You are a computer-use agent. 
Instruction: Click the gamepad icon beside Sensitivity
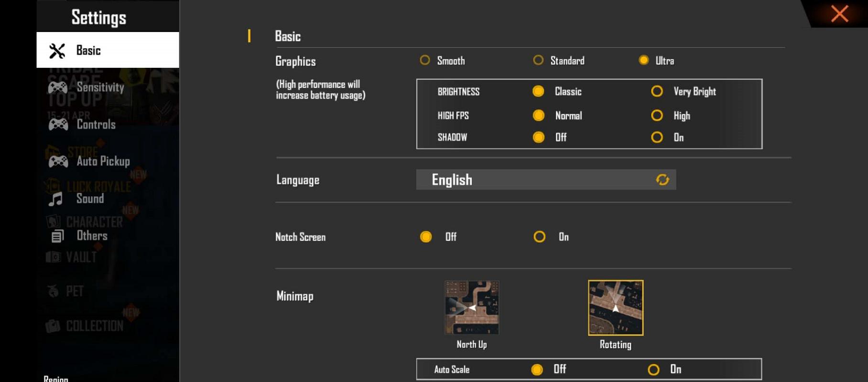[58, 87]
